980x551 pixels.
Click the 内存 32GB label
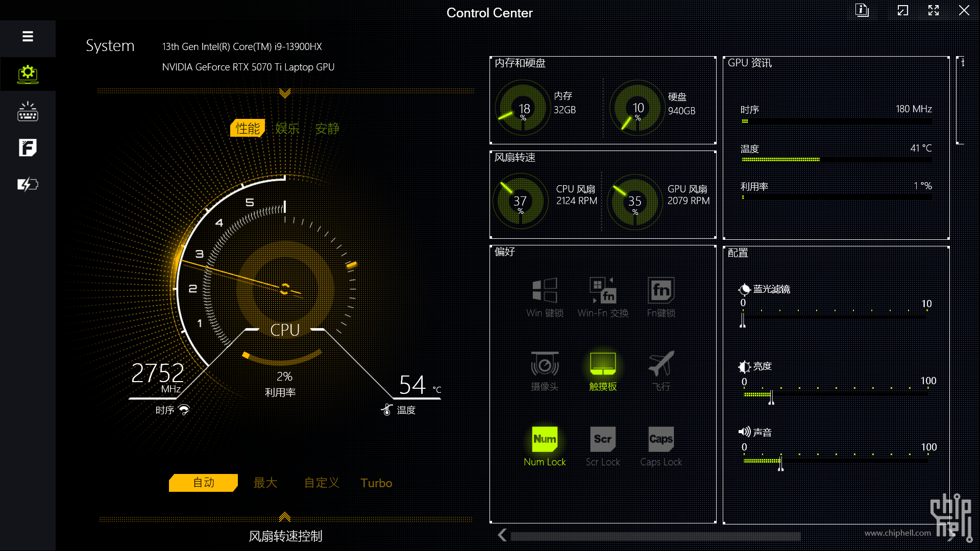(565, 103)
